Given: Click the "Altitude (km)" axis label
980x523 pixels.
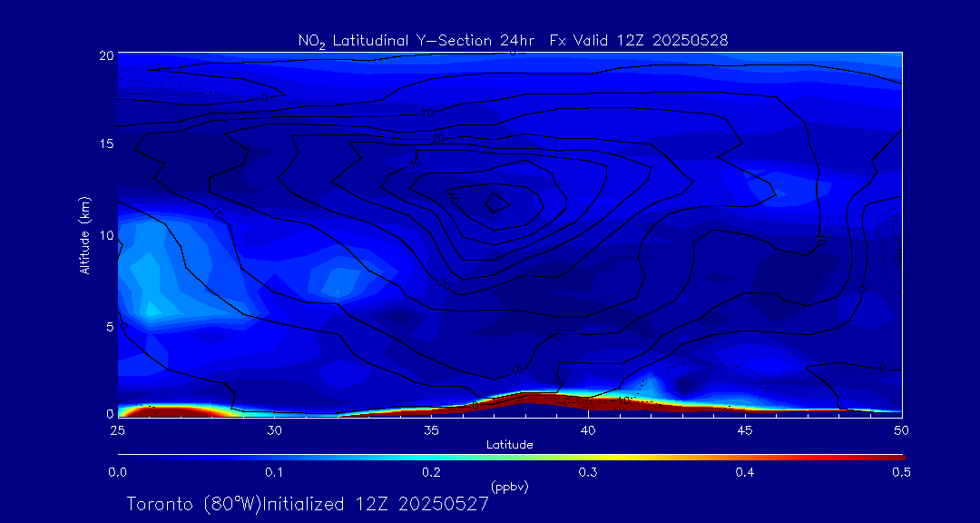Looking at the screenshot, I should 84,234.
